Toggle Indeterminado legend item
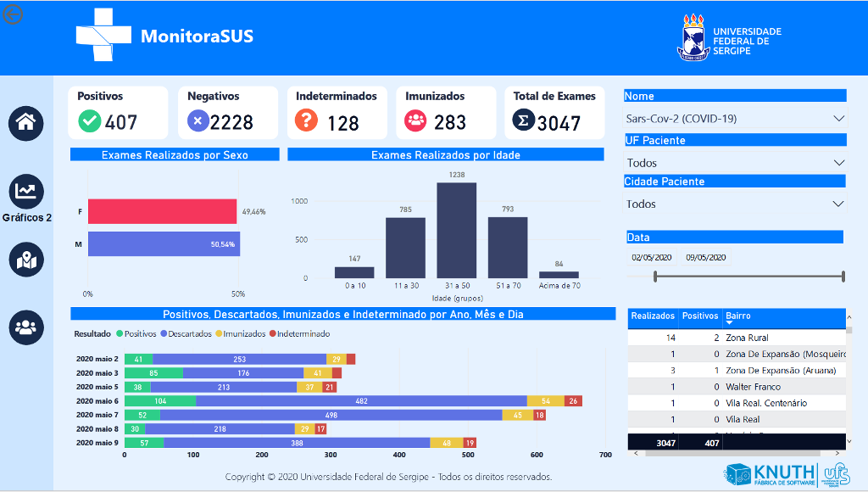The image size is (868, 492). (299, 333)
